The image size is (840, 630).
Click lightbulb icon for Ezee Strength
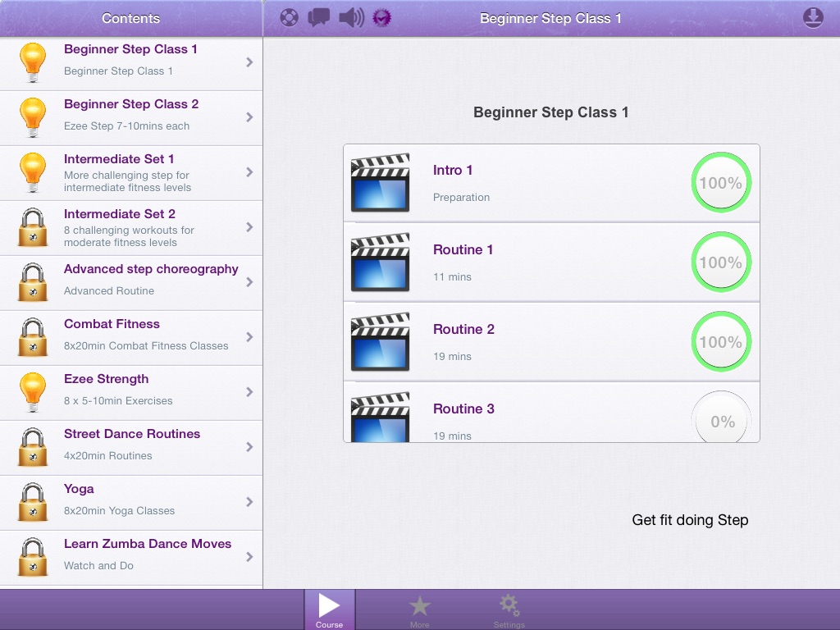33,393
